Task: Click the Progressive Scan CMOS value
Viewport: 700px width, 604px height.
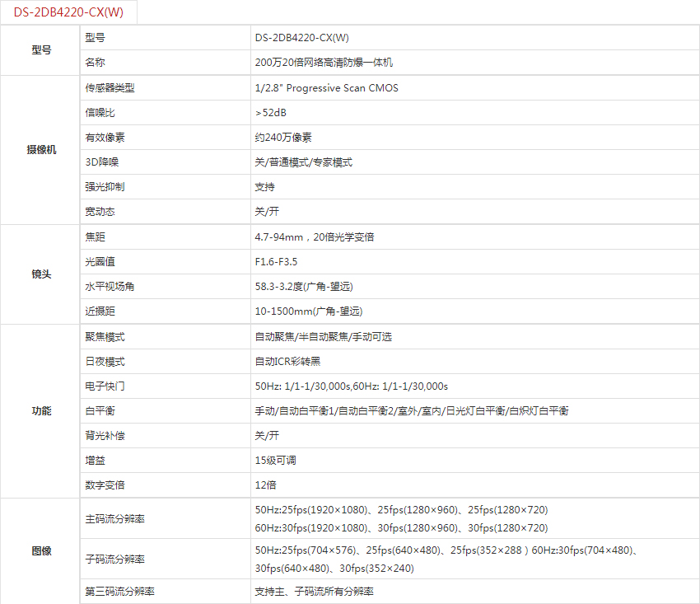Action: pyautogui.click(x=326, y=88)
